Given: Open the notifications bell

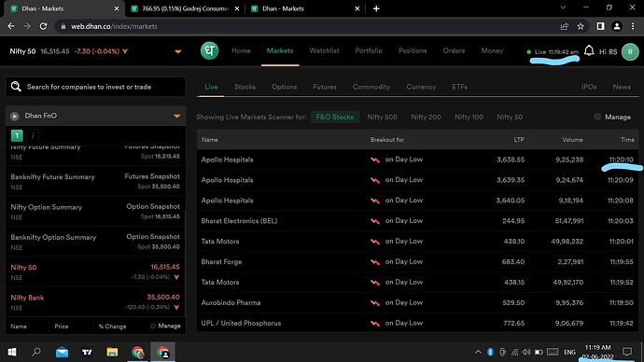Looking at the screenshot, I should tap(589, 51).
